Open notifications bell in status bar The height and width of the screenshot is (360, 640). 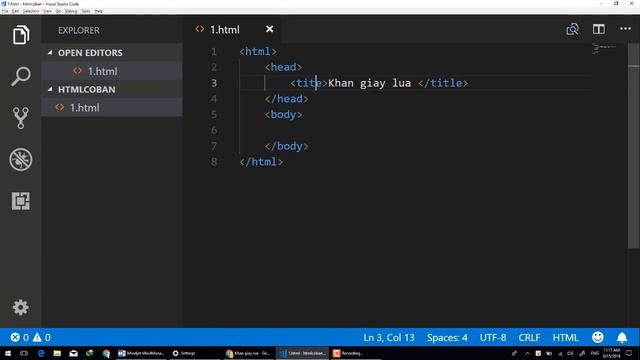click(x=622, y=338)
